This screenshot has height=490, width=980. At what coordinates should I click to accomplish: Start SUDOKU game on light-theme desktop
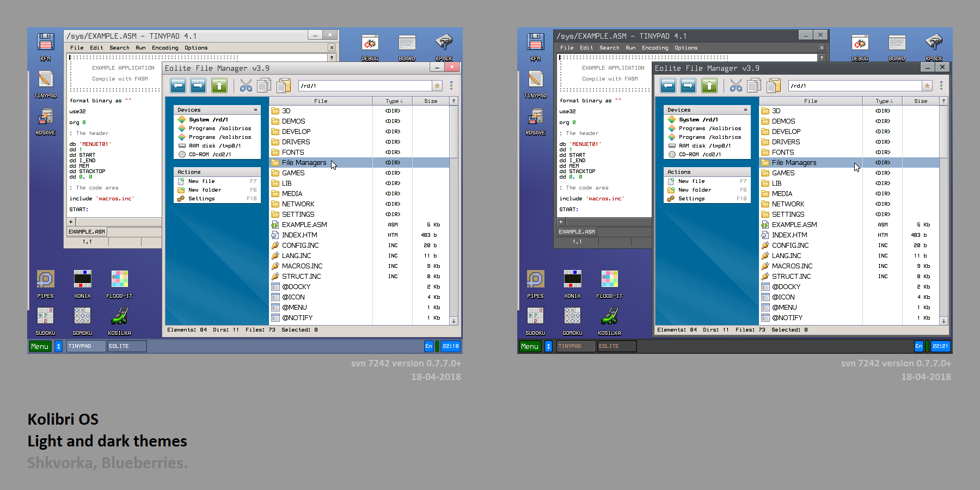point(46,321)
